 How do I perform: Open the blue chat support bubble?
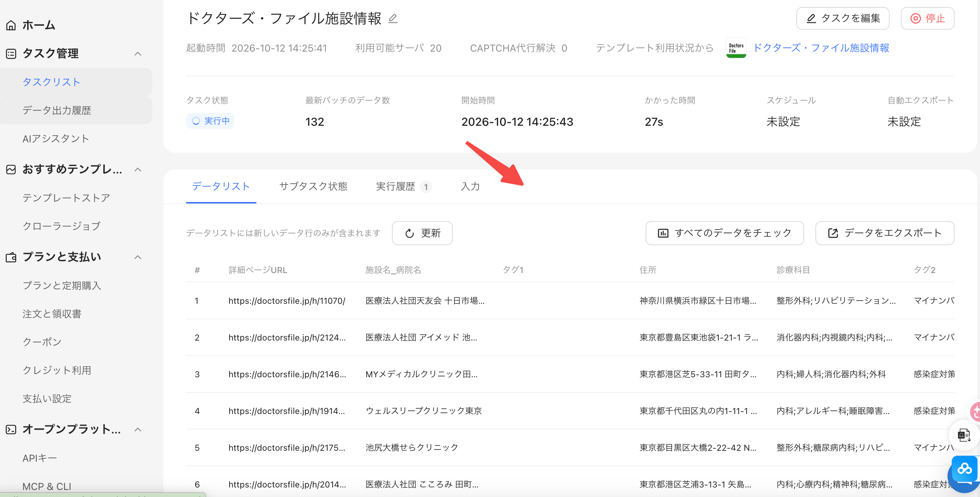[965, 469]
